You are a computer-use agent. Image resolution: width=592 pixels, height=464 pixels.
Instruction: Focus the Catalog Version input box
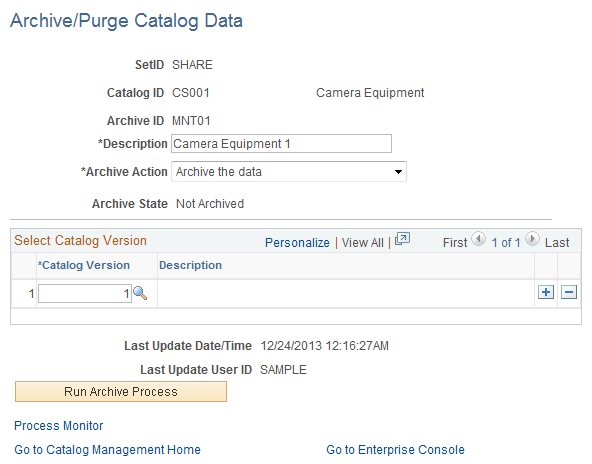click(85, 293)
